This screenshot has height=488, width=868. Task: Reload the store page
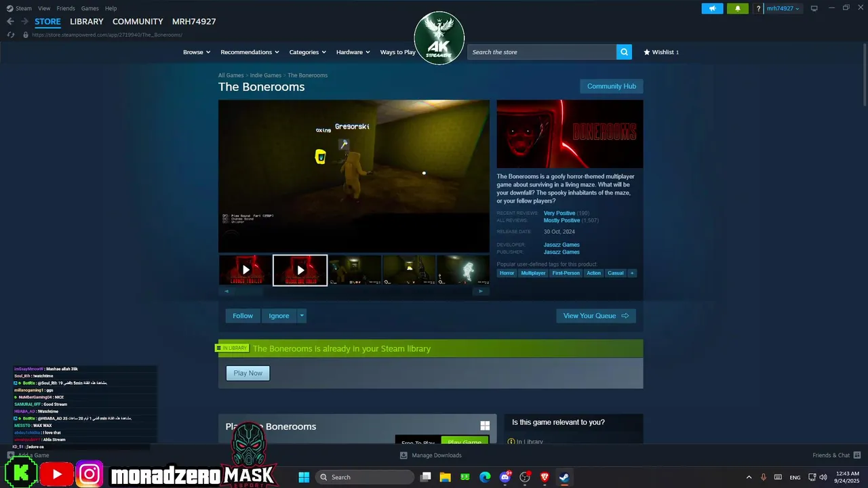click(11, 35)
